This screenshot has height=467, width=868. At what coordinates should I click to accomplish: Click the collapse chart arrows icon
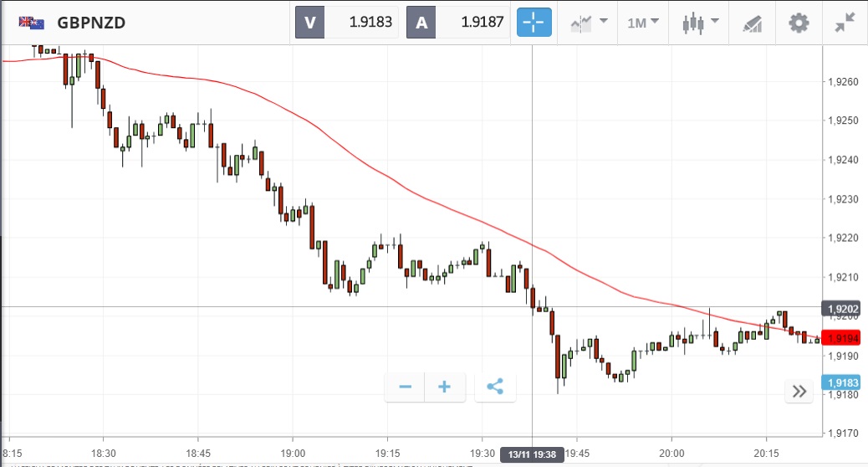(845, 23)
